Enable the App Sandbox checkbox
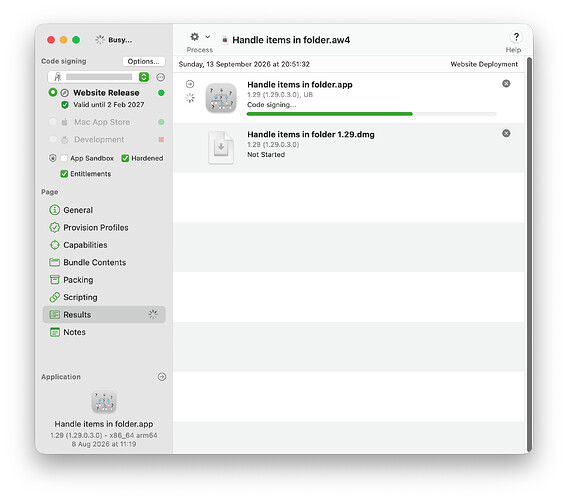Screen dimensions: 567x500 (64, 158)
